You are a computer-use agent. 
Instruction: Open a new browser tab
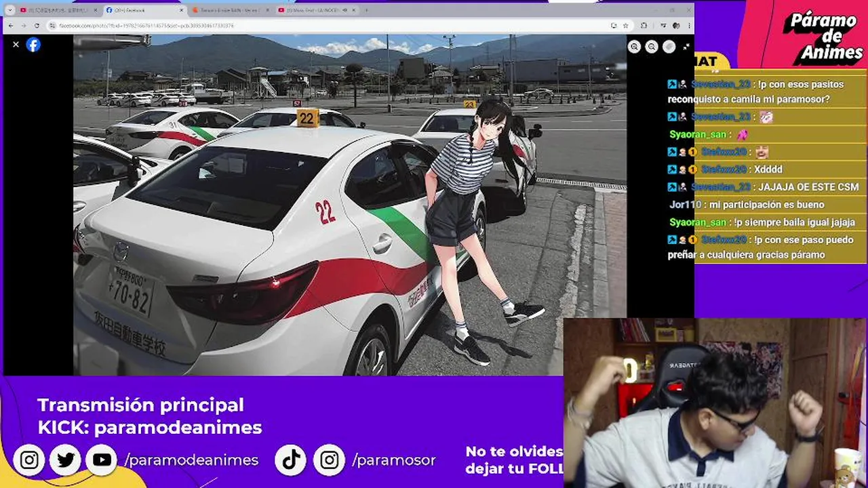(366, 10)
